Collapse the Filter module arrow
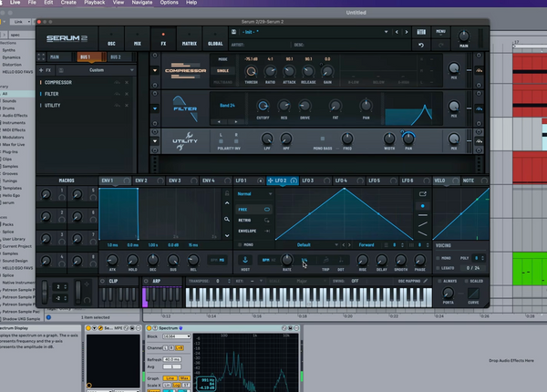The image size is (547, 392). pyautogui.click(x=155, y=108)
